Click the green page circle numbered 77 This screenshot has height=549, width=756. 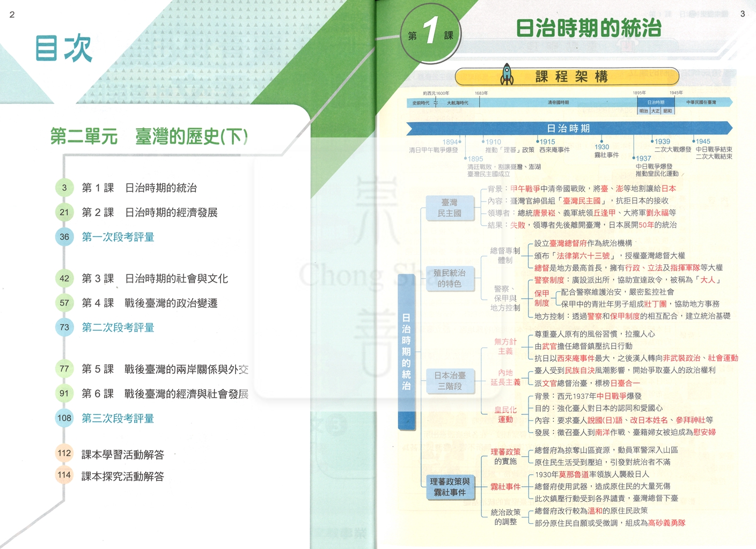64,369
